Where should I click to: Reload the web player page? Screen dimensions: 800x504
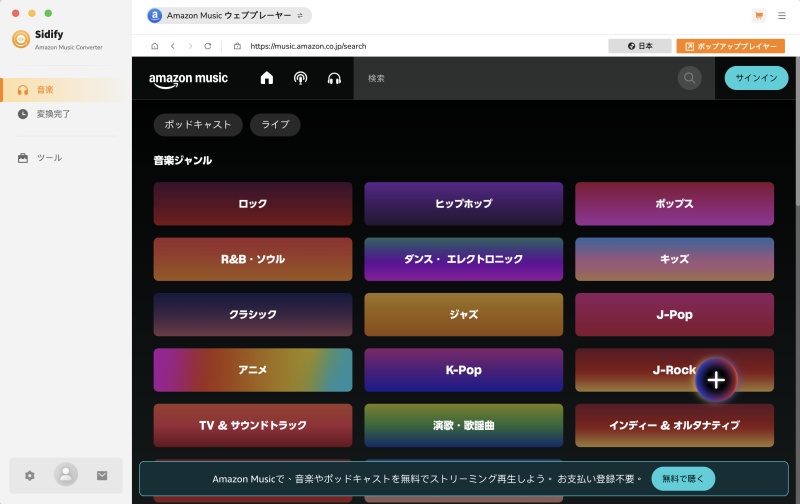point(208,46)
